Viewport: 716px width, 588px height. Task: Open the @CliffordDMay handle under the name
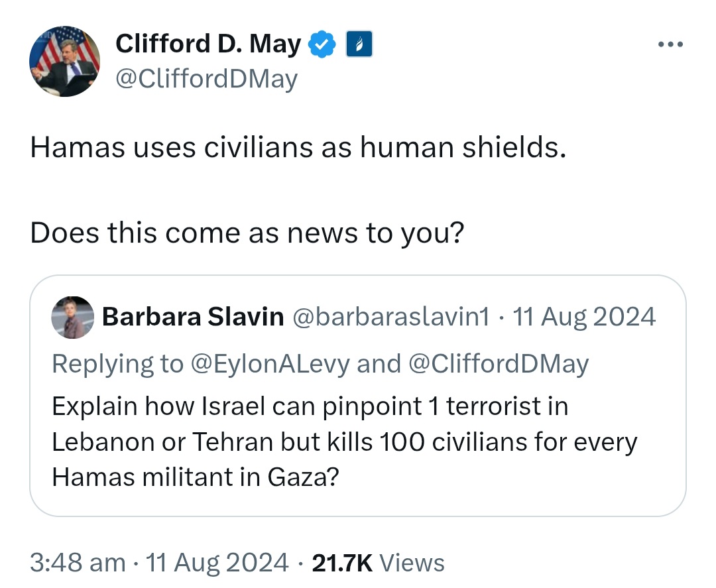click(x=206, y=79)
